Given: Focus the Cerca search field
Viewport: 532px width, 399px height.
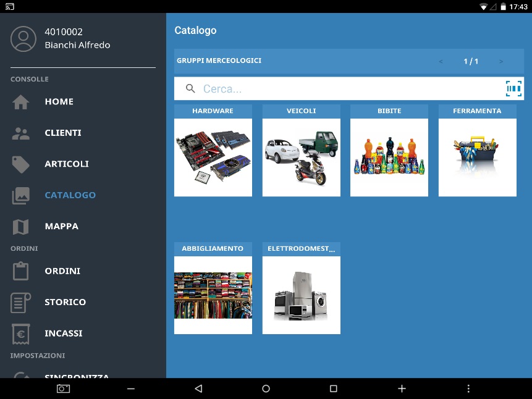Looking at the screenshot, I should (348, 88).
